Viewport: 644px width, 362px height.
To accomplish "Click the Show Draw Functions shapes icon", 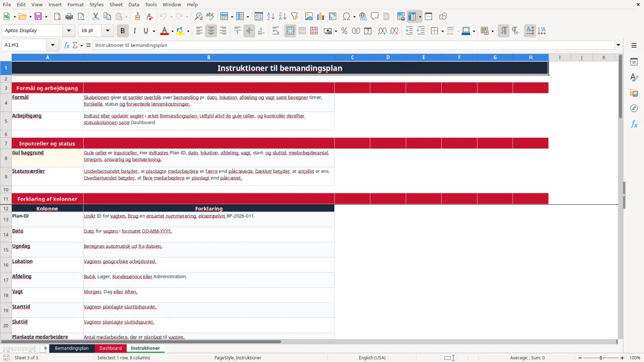I will point(443,17).
